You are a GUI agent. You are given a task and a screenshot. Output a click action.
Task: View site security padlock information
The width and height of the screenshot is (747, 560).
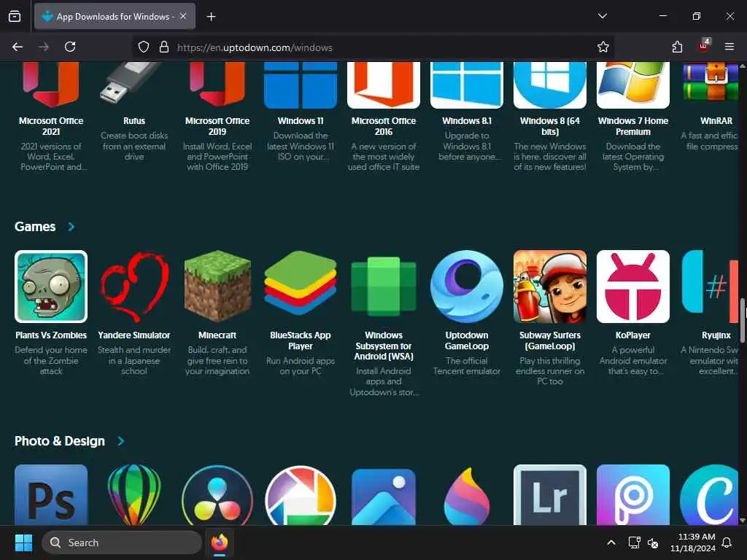(x=164, y=47)
